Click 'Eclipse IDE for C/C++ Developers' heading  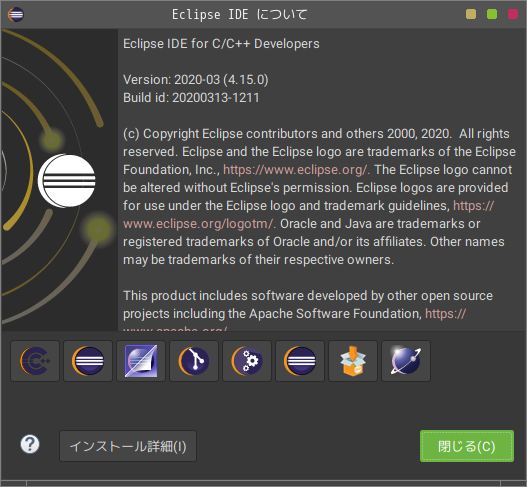[221, 44]
